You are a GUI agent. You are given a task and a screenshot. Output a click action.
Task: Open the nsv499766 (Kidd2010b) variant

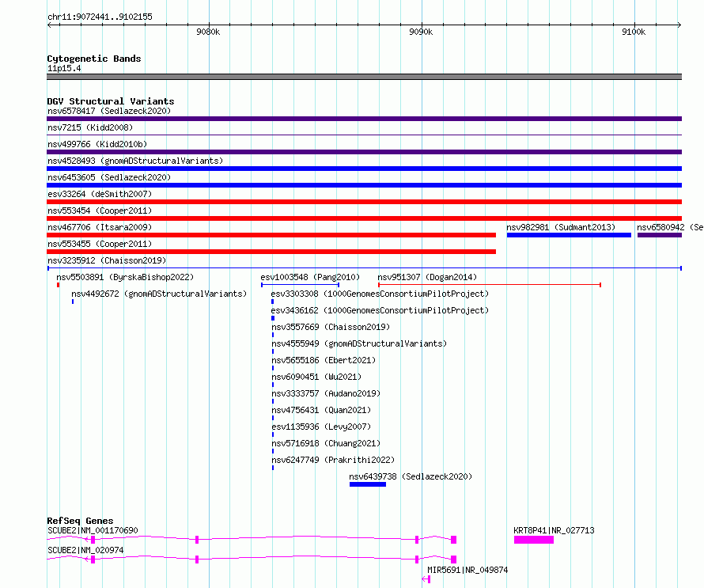97,144
